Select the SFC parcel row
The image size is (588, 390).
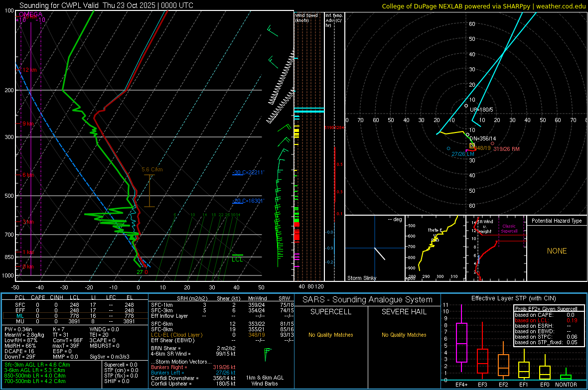75,305
